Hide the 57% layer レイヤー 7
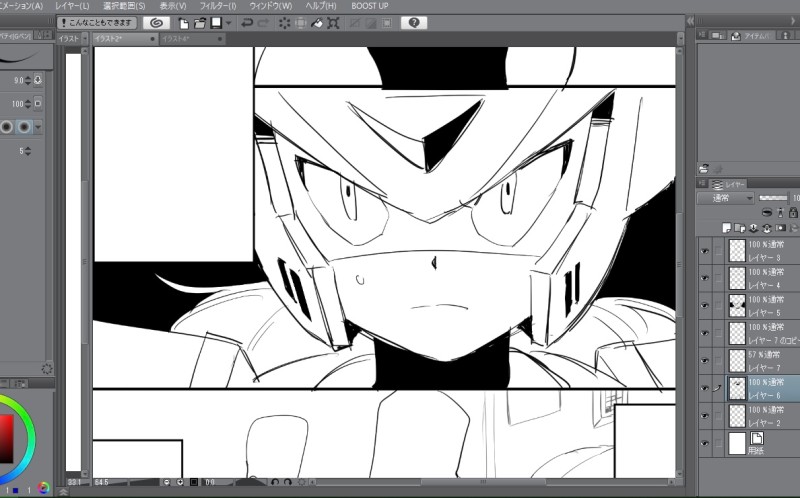This screenshot has height=498, width=800. 705,360
